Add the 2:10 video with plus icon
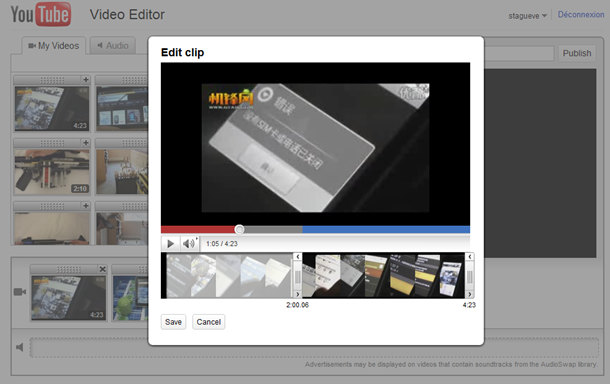This screenshot has width=610, height=384. [86, 143]
